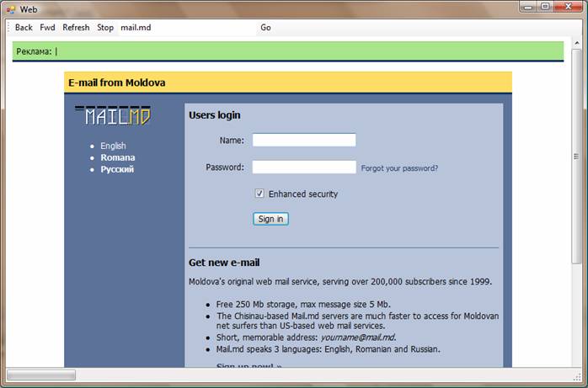Maximize the Web window

coord(546,7)
